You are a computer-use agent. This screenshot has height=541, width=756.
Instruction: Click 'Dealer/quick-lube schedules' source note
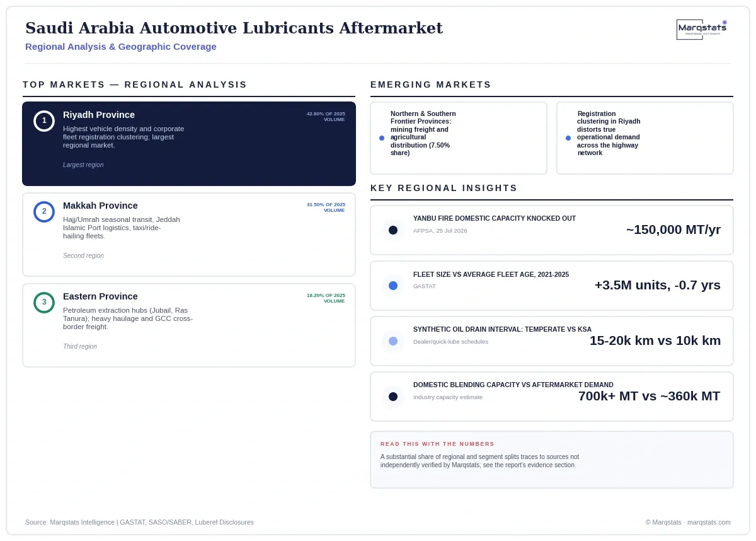coord(450,342)
